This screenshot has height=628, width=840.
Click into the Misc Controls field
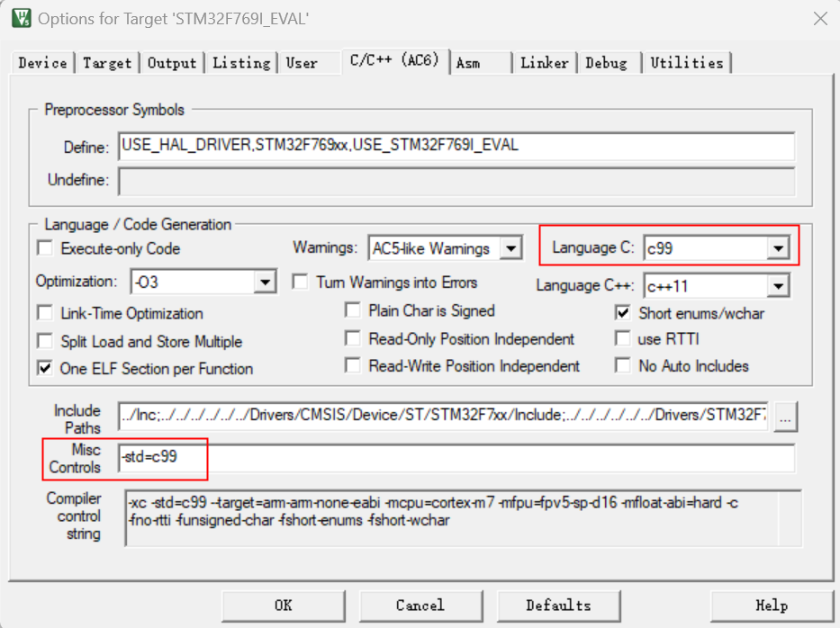click(456, 457)
